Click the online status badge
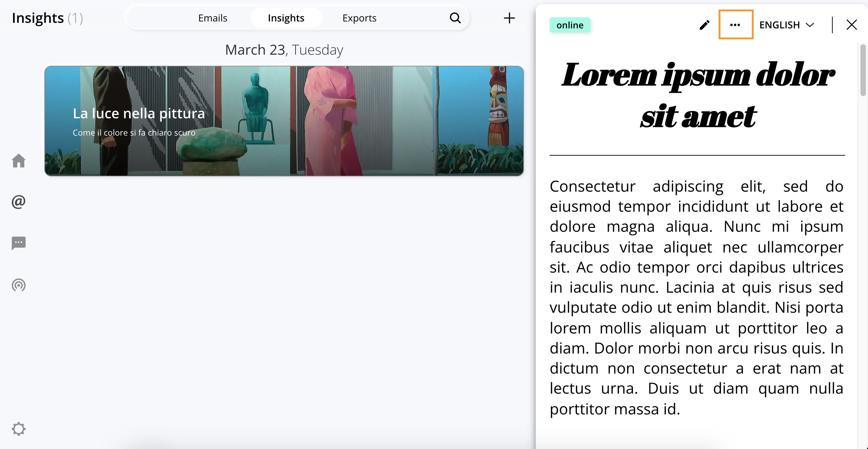 click(570, 25)
